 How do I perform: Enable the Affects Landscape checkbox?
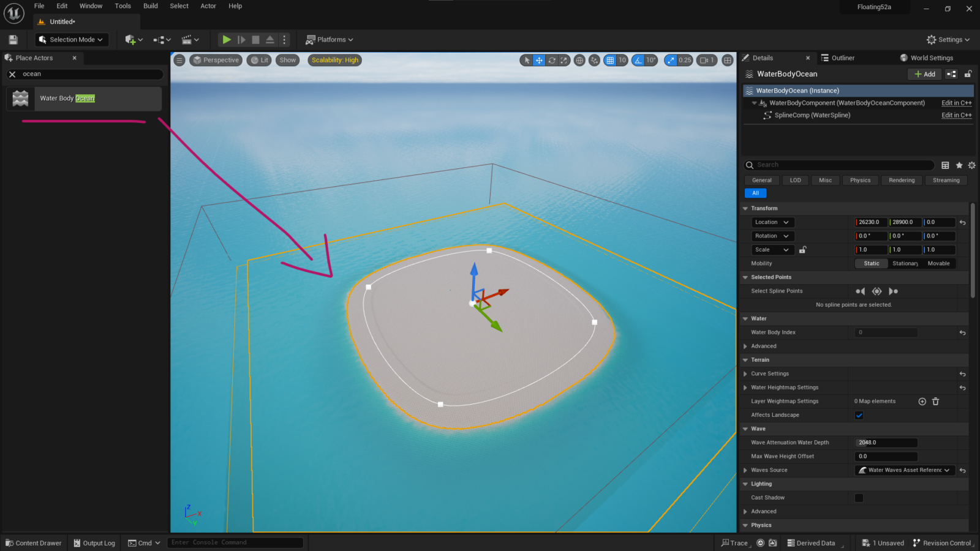(859, 415)
